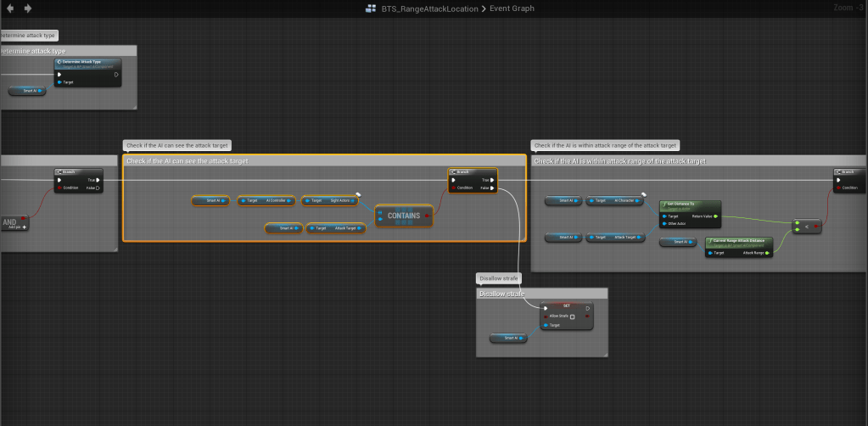Click the SET node title bar
This screenshot has height=426, width=868.
click(566, 305)
